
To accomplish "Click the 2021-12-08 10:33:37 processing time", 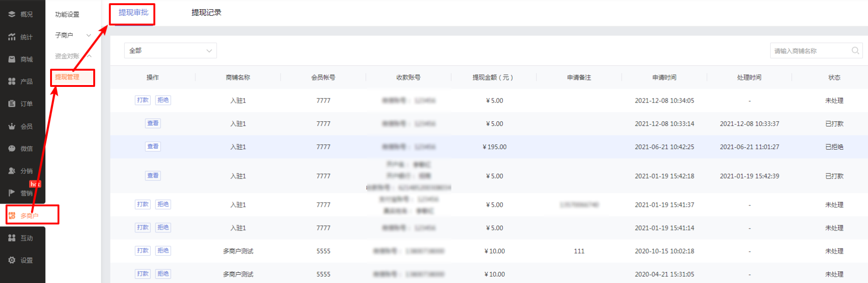I will point(750,124).
